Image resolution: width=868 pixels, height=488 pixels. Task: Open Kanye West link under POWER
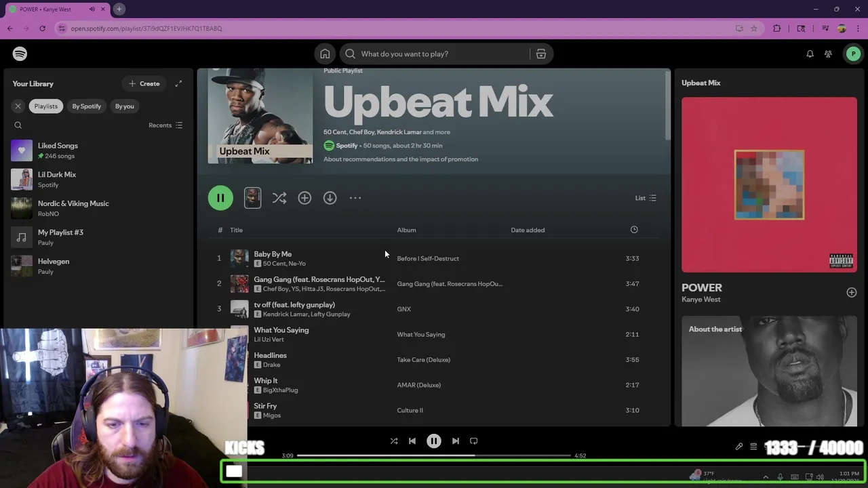701,300
